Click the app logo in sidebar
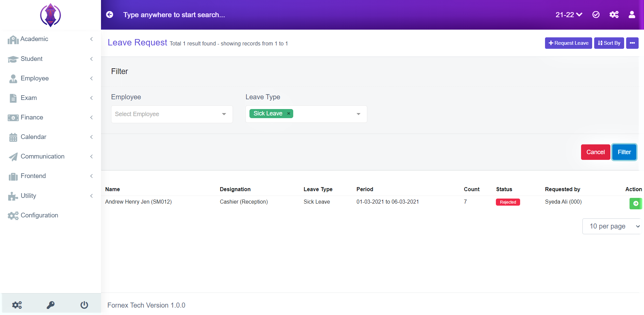644x315 pixels. coord(50,15)
